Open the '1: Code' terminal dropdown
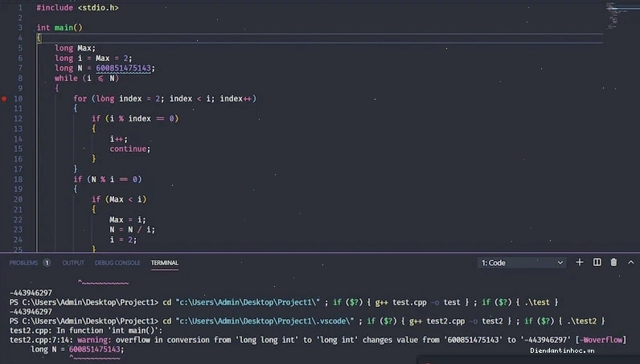Screen dimensions: 640x364 click(x=522, y=263)
